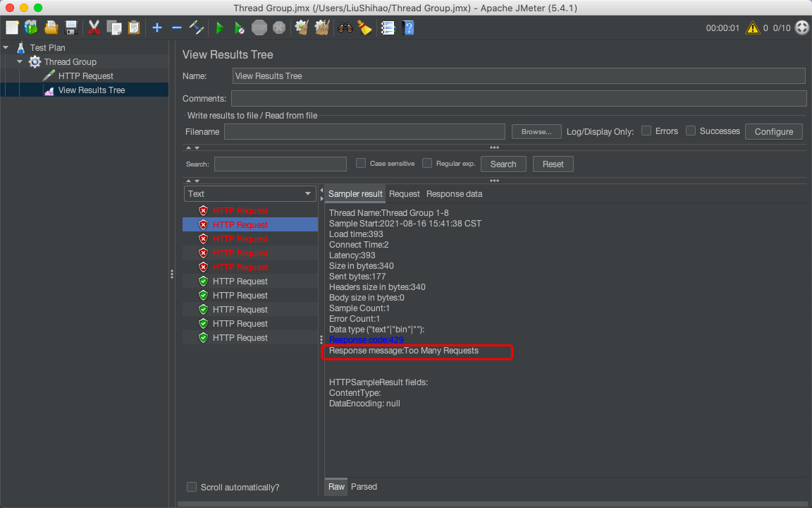Screen dimensions: 812x508
Task: Start the test with the green Start button
Action: (221, 28)
